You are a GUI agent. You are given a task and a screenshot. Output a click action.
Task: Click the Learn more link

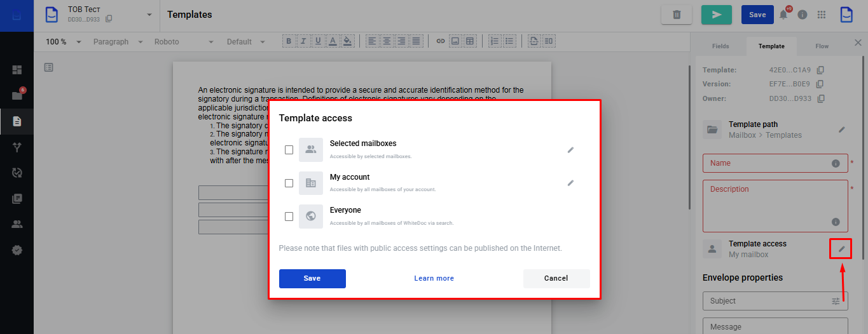click(x=434, y=278)
